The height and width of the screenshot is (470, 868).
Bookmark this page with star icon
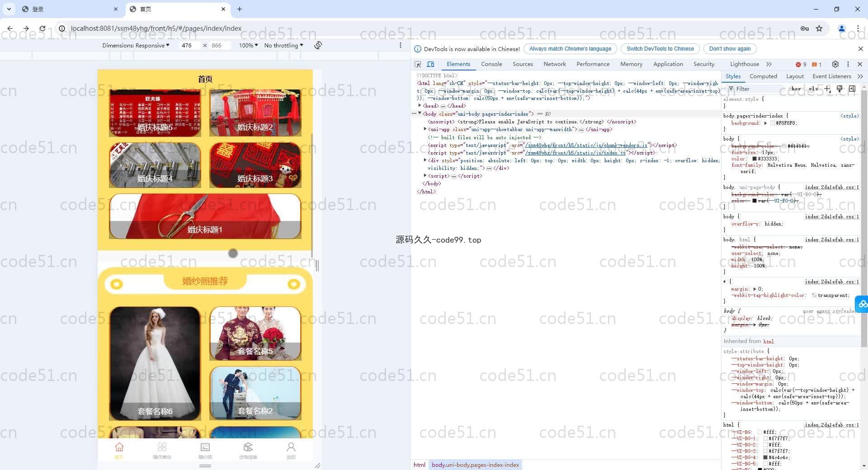point(819,28)
